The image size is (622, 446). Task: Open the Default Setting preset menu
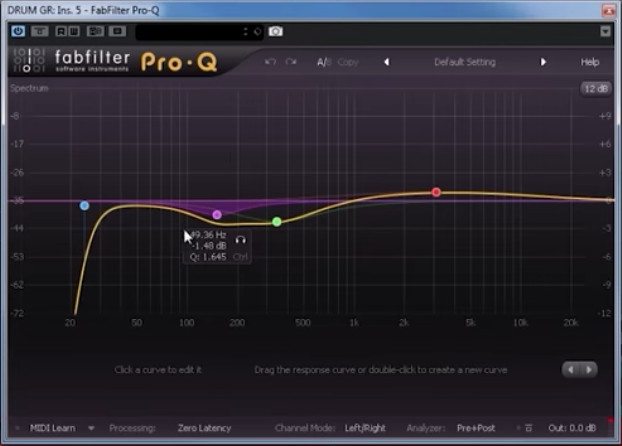pos(465,62)
